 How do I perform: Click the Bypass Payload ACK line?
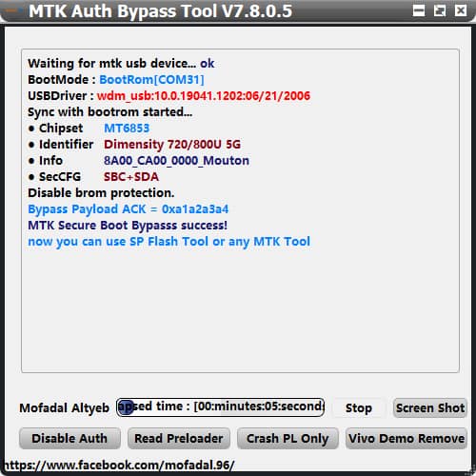pyautogui.click(x=129, y=209)
